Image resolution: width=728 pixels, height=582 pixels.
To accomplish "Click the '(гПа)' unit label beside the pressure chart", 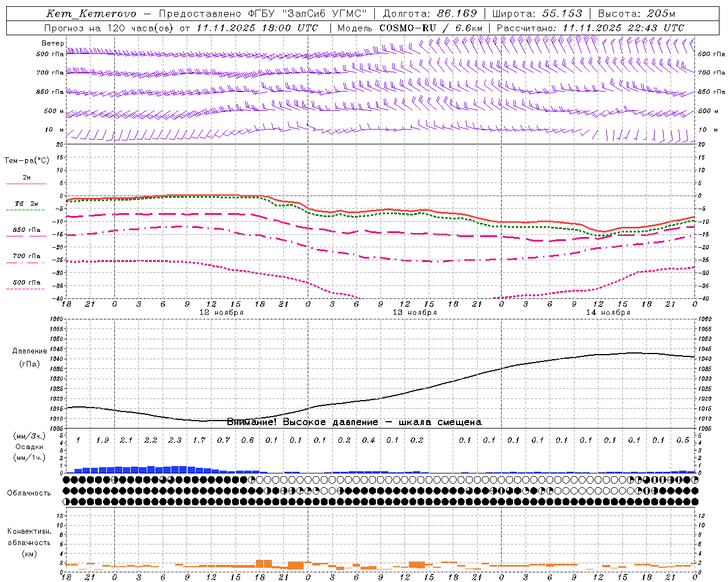I will point(30,364).
